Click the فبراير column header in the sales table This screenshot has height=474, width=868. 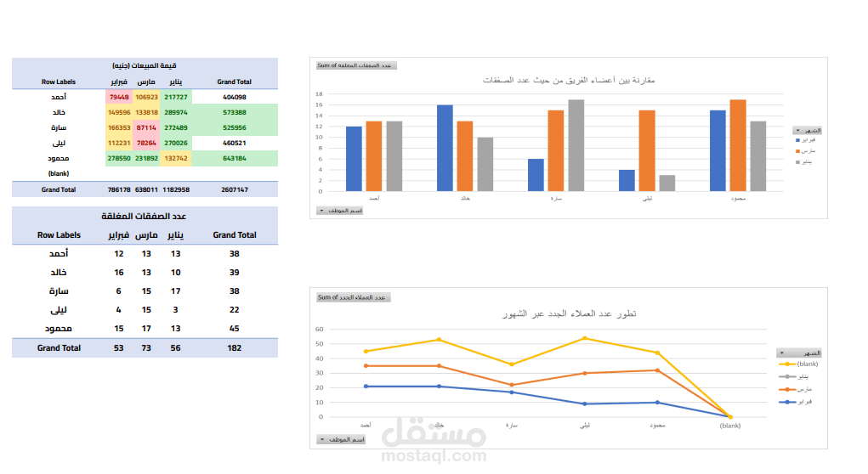click(x=119, y=82)
